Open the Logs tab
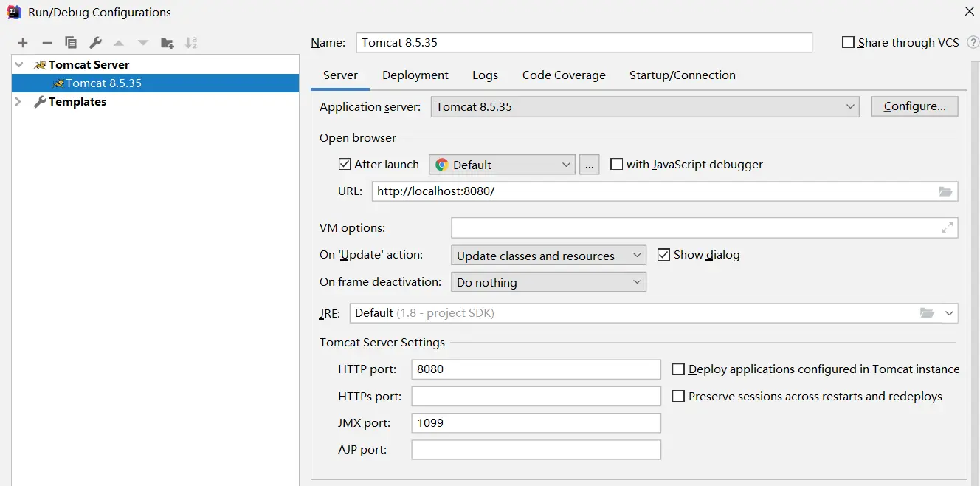980x486 pixels. click(x=485, y=75)
